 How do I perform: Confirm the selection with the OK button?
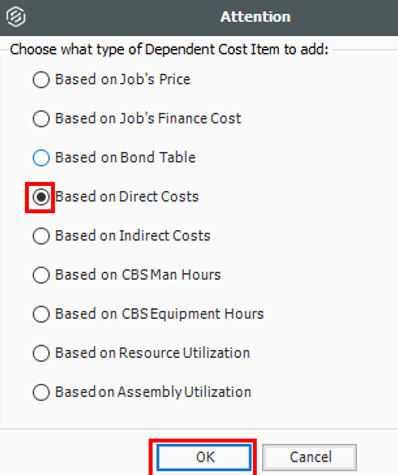204,457
